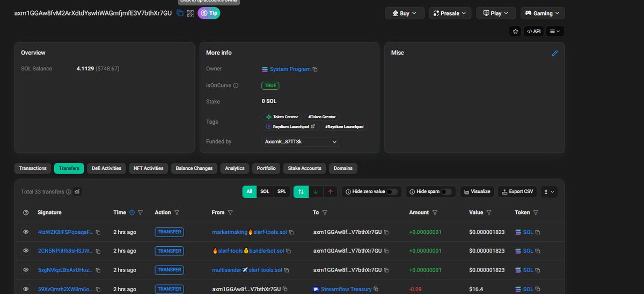The width and height of the screenshot is (644, 294).
Task: Open the Defi Activities tab
Action: (107, 168)
